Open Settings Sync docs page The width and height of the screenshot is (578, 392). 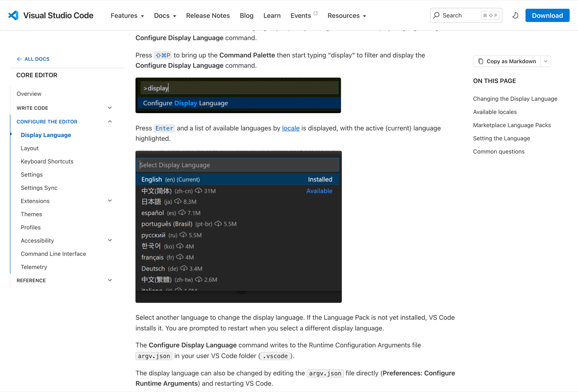pos(39,188)
